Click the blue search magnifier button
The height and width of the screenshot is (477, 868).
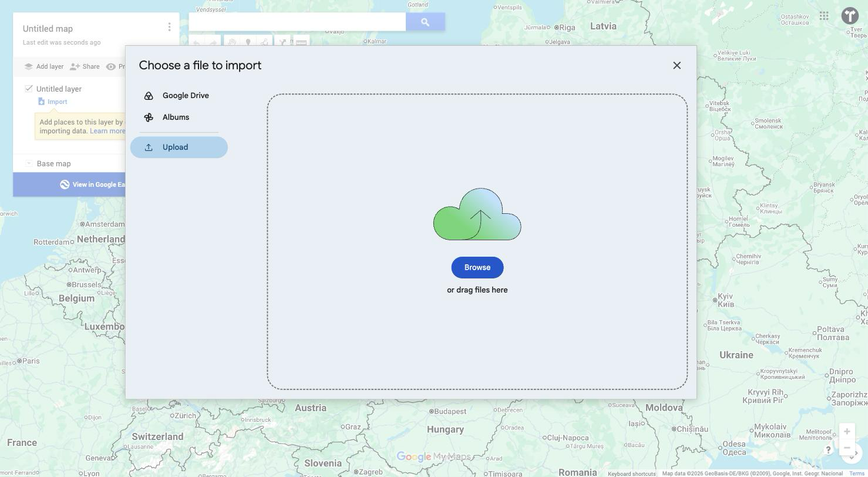[425, 22]
